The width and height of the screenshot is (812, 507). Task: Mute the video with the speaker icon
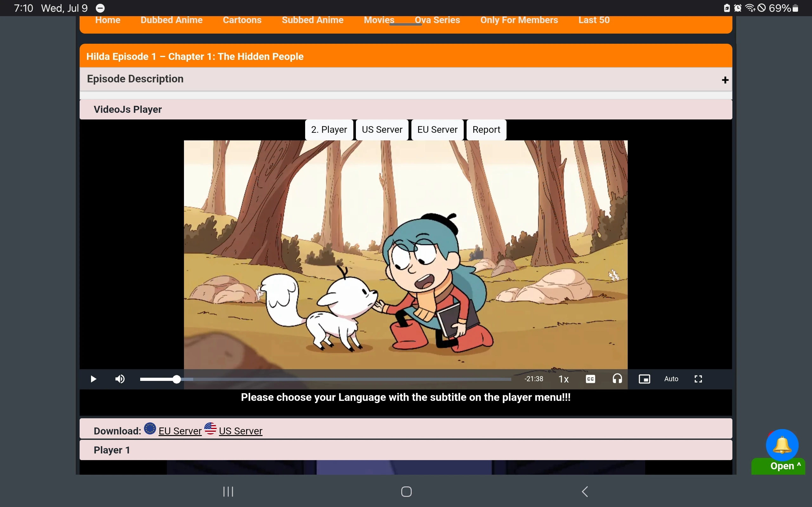point(120,379)
